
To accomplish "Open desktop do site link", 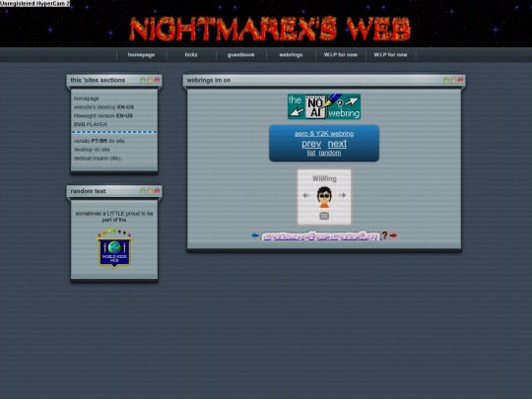I will (92, 150).
